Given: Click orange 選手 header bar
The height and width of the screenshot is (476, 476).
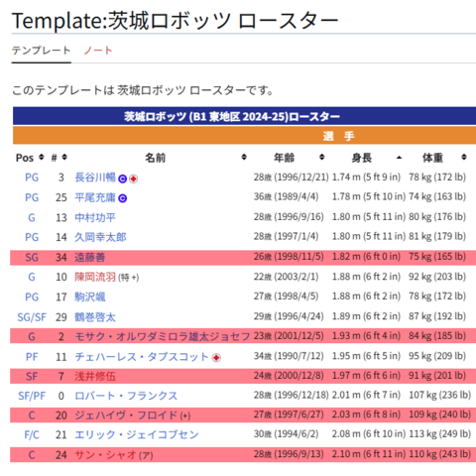Looking at the screenshot, I should 244,136.
